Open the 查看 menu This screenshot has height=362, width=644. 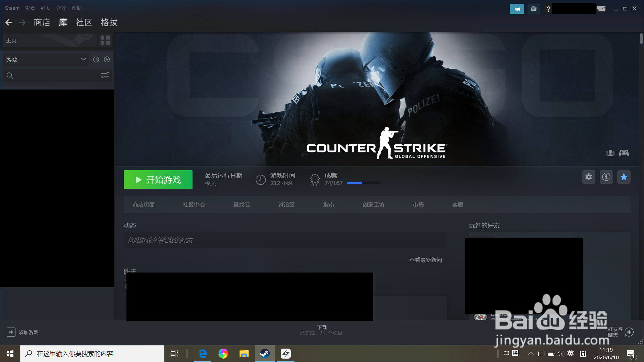coord(30,8)
